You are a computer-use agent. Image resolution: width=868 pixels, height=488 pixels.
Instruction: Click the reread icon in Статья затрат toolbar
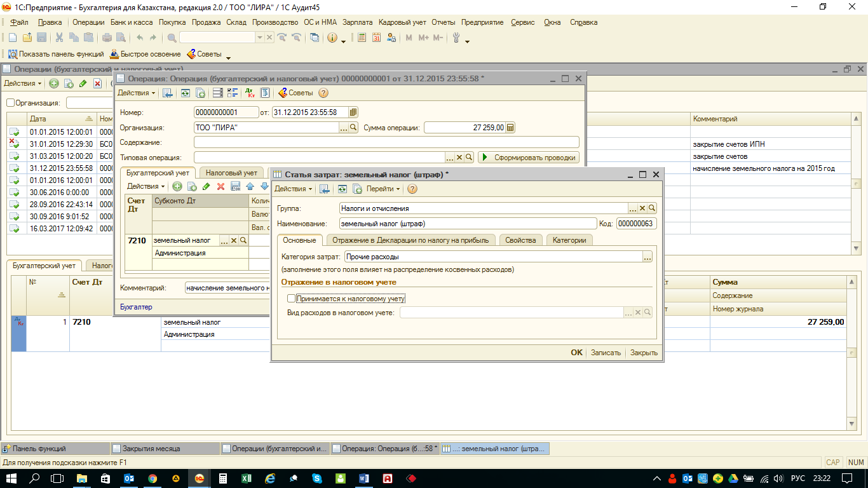point(342,189)
